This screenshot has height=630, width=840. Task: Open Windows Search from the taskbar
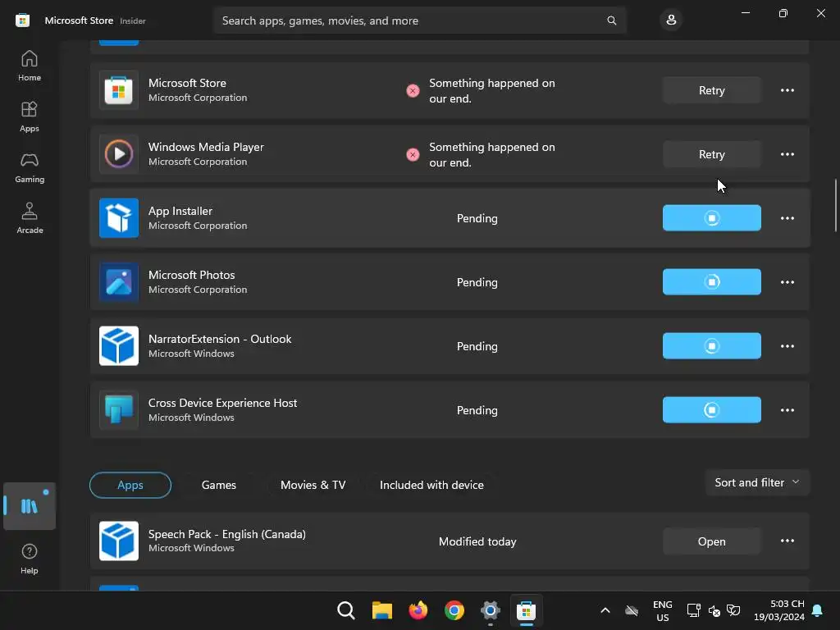point(346,610)
